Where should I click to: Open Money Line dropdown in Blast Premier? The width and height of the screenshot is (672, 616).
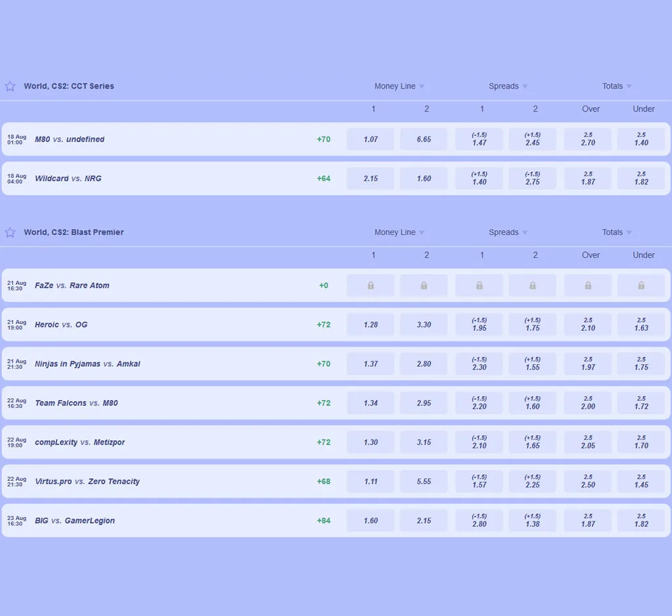[399, 232]
